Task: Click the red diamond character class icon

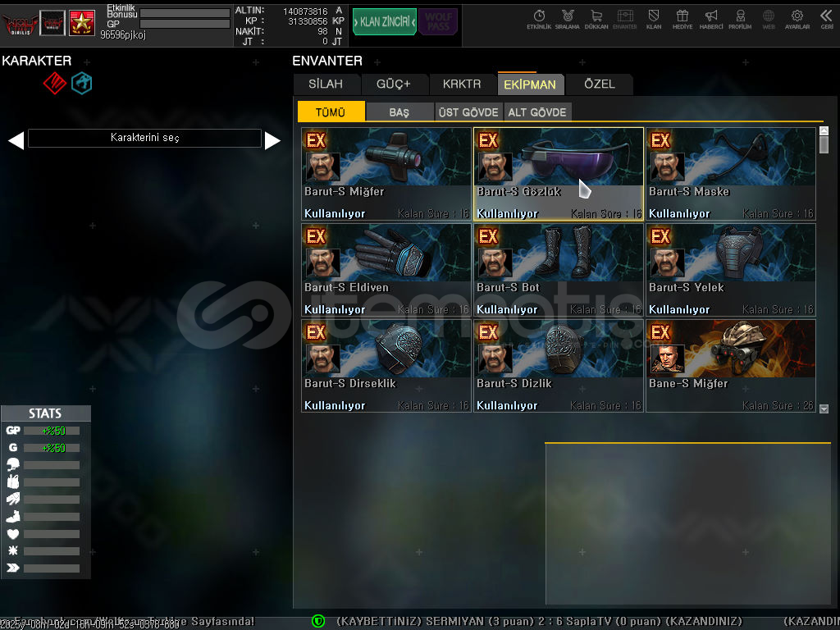Action: pyautogui.click(x=55, y=83)
